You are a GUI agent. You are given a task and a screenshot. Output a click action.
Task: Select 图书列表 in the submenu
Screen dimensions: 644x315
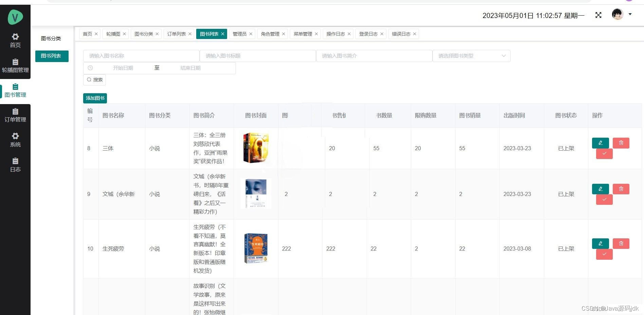(x=52, y=56)
